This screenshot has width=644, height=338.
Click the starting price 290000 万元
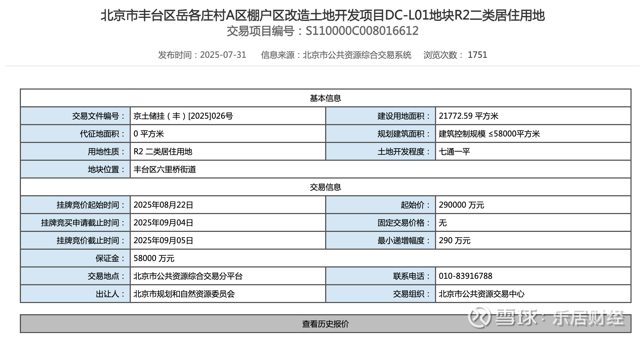pos(461,205)
